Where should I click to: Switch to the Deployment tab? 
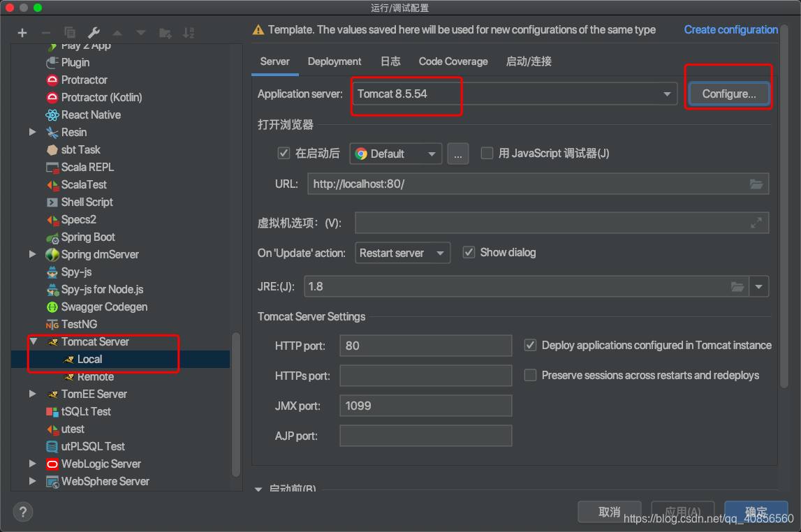tap(335, 61)
